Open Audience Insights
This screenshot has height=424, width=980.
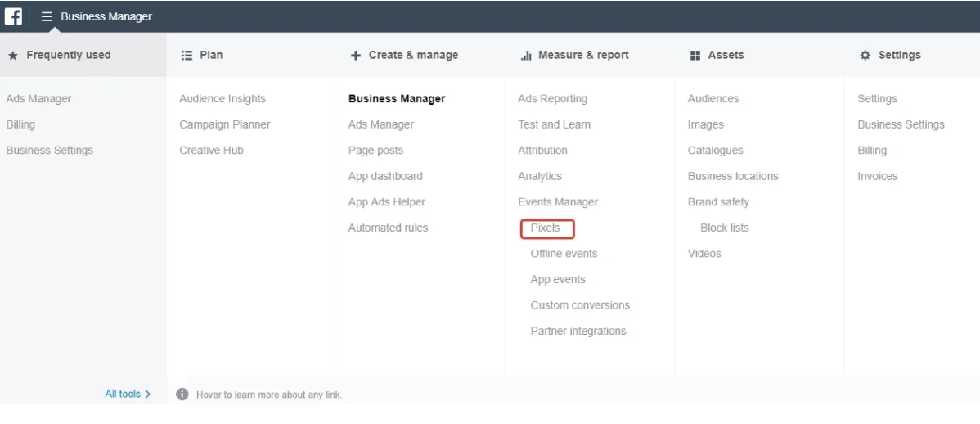pyautogui.click(x=223, y=99)
